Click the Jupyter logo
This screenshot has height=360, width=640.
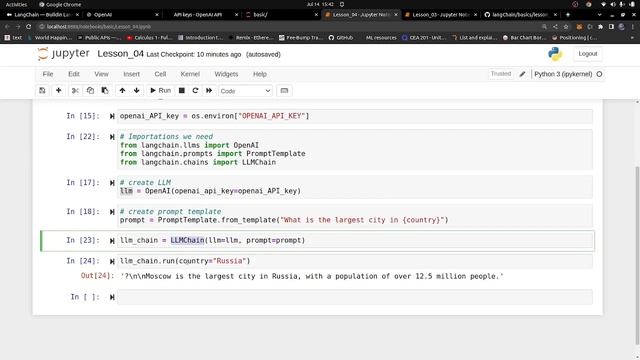coord(63,54)
